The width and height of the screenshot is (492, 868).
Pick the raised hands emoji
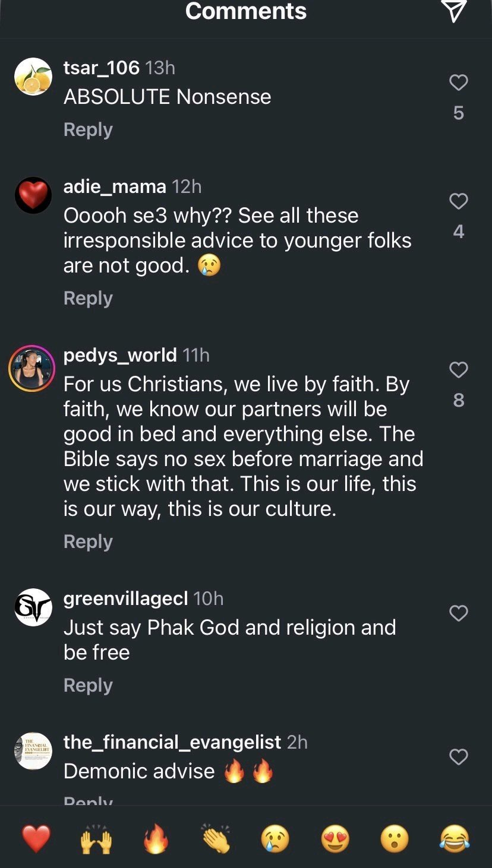96,840
